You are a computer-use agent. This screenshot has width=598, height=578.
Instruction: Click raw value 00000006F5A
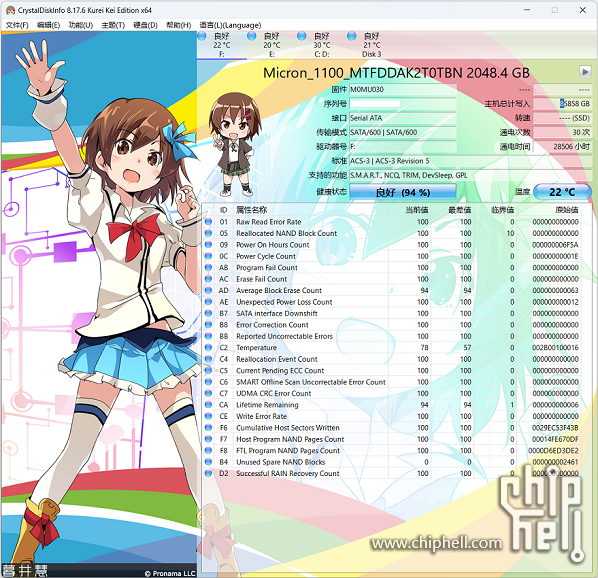(x=555, y=244)
